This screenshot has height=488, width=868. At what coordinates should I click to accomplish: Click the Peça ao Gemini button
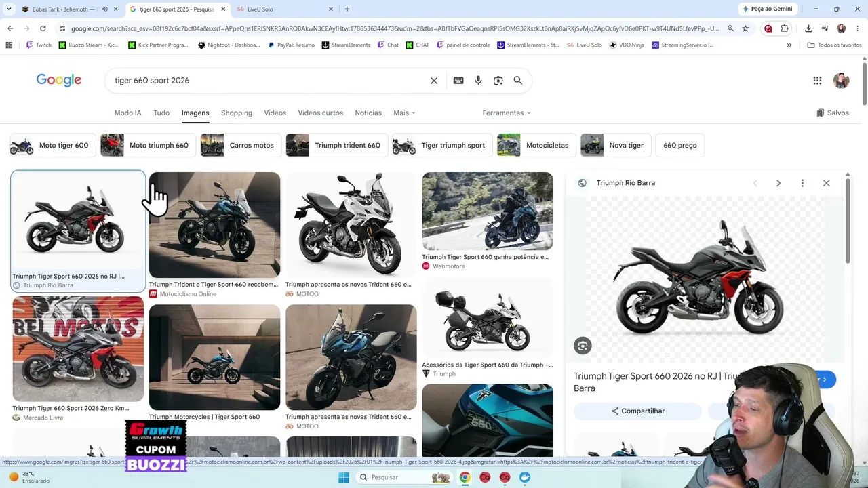(x=767, y=9)
